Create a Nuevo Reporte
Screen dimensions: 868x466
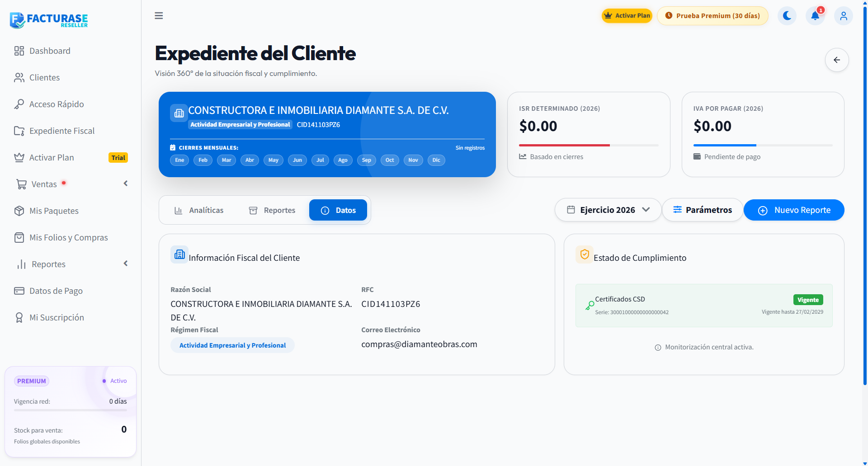point(794,210)
